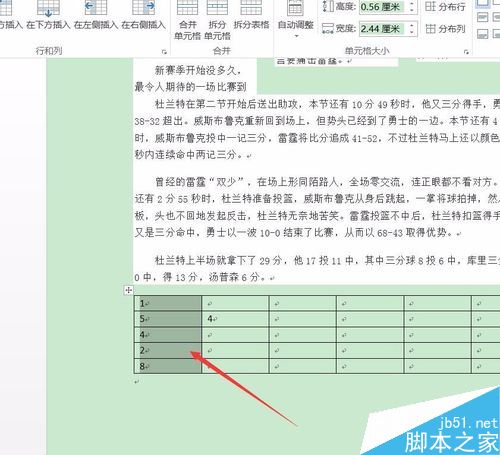Click Insert Below (在下方插入) button
Screen dimensions: 500x455
click(x=48, y=15)
